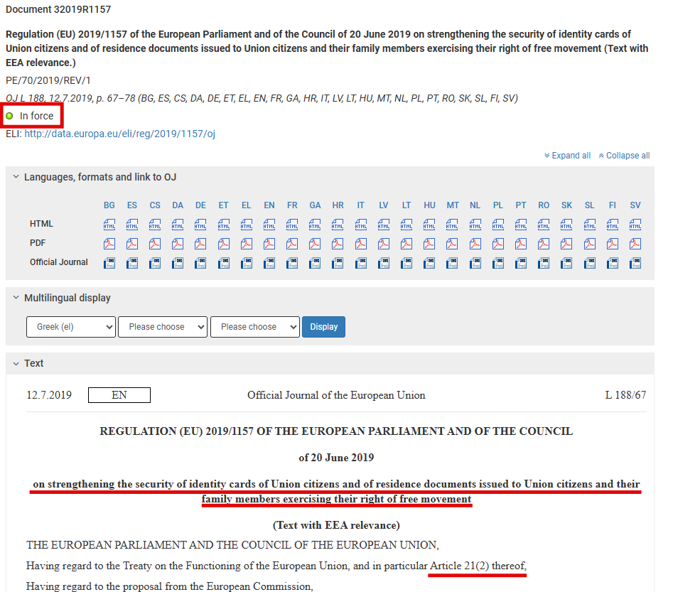
Task: Open the Croatian HTML version icon
Action: point(338,224)
